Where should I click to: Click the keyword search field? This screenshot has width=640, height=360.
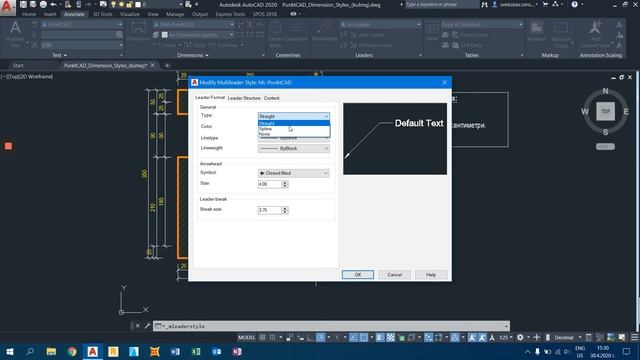(x=442, y=4)
